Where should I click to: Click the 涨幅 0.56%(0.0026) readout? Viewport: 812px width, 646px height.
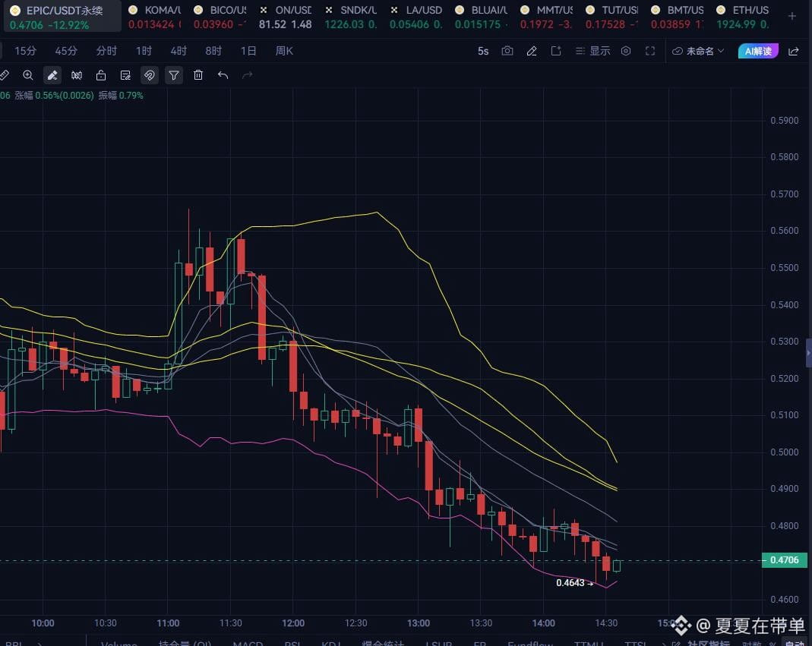click(x=55, y=95)
